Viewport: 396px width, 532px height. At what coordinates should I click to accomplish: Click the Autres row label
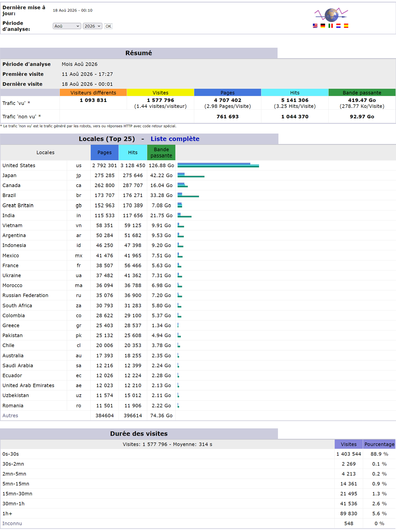click(x=10, y=415)
